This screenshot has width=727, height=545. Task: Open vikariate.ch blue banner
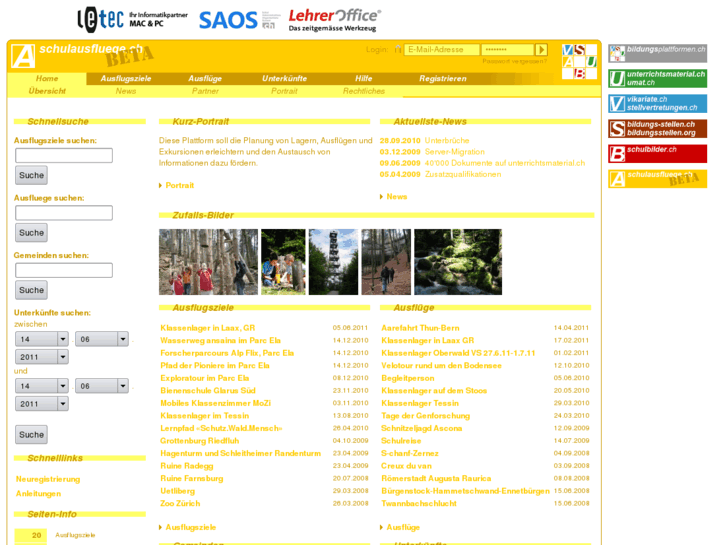[x=657, y=103]
